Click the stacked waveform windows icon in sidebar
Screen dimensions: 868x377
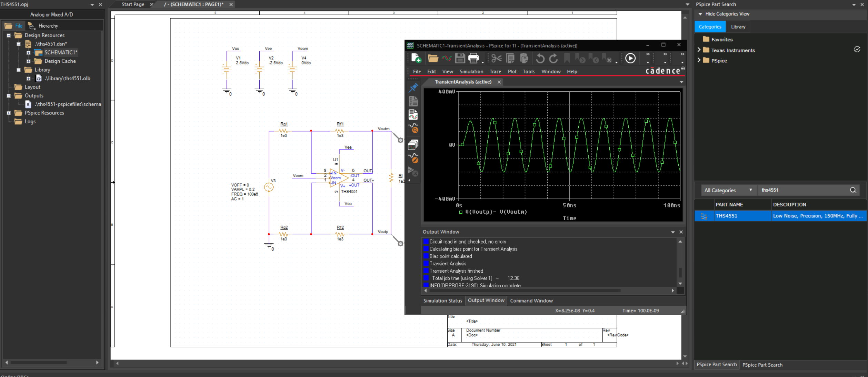pos(413,145)
